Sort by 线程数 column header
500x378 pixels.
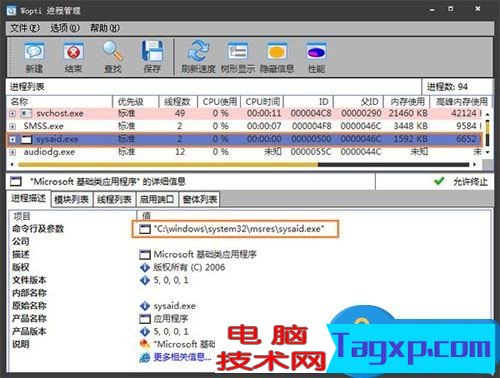[178, 101]
